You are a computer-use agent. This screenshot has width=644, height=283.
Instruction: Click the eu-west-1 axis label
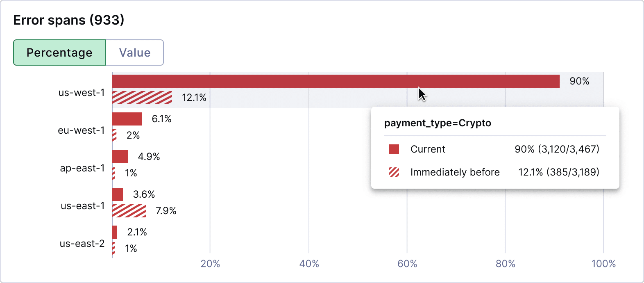(81, 130)
